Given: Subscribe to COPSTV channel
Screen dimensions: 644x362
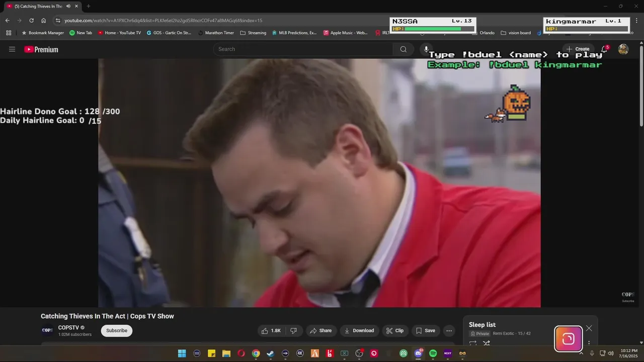Looking at the screenshot, I should click(116, 331).
